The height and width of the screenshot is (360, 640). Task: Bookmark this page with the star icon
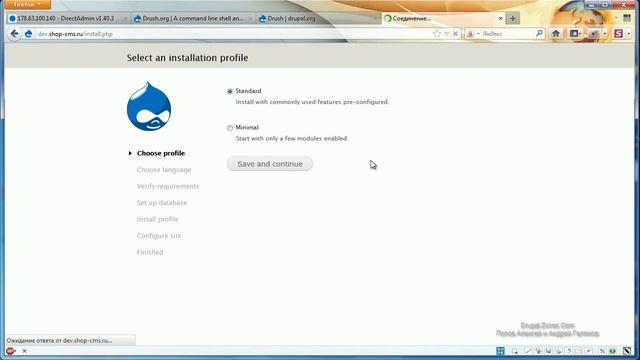[437, 34]
